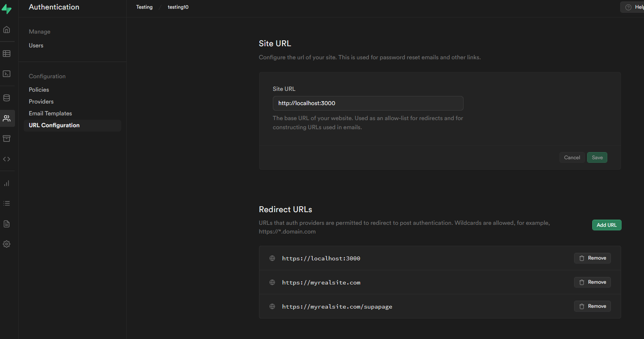Image resolution: width=644 pixels, height=339 pixels.
Task: Open the SQL Editor terminal icon
Action: [x=7, y=74]
